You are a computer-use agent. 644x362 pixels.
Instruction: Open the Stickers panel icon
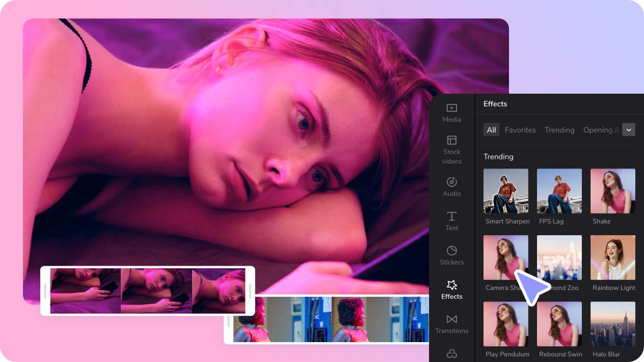(x=451, y=250)
